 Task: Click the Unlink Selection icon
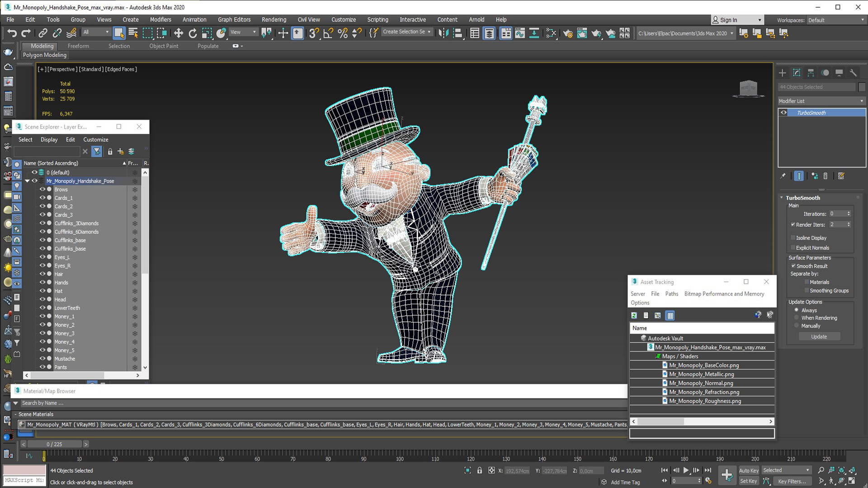click(57, 33)
